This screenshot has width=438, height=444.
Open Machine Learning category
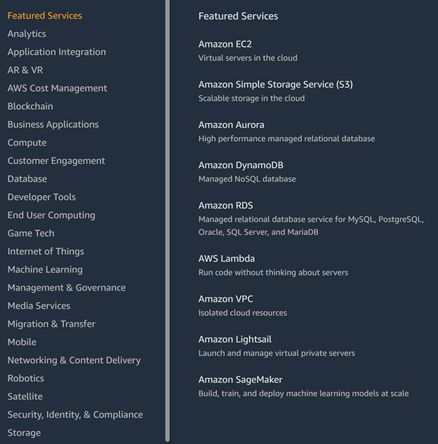pyautogui.click(x=45, y=269)
